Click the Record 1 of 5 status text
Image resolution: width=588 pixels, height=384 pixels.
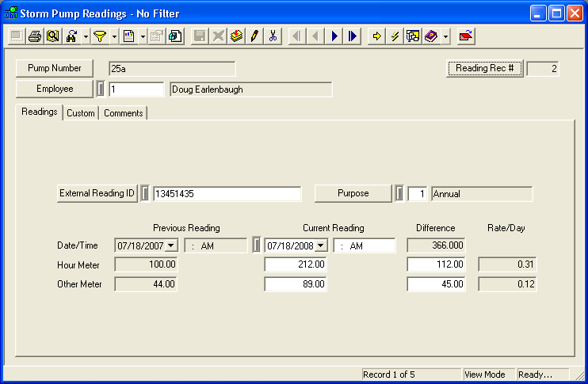[x=389, y=374]
